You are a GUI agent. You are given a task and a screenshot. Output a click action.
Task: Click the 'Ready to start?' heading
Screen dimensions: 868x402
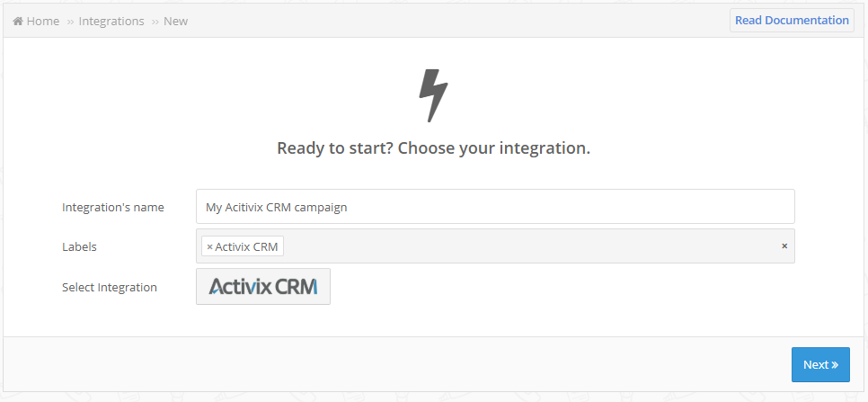(x=433, y=148)
